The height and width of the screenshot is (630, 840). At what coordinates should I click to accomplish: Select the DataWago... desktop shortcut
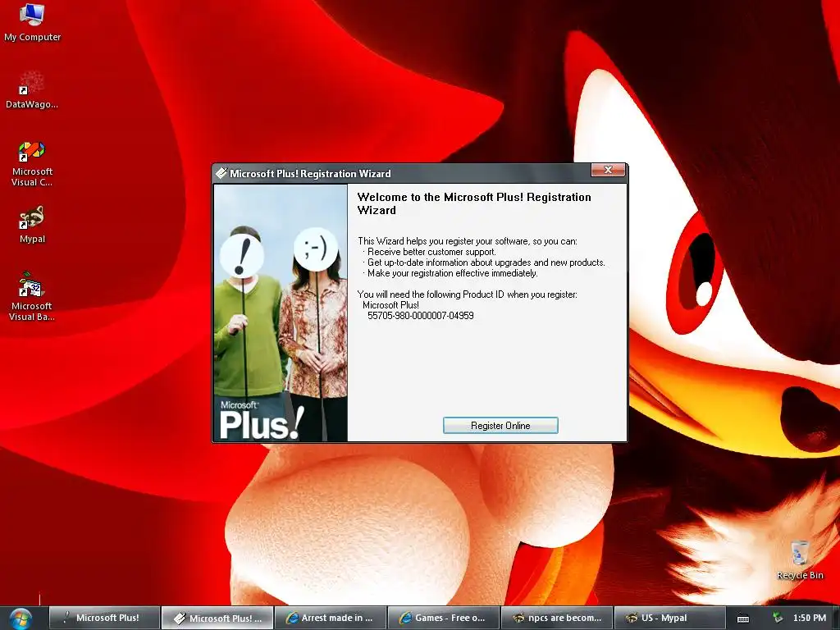pyautogui.click(x=32, y=89)
